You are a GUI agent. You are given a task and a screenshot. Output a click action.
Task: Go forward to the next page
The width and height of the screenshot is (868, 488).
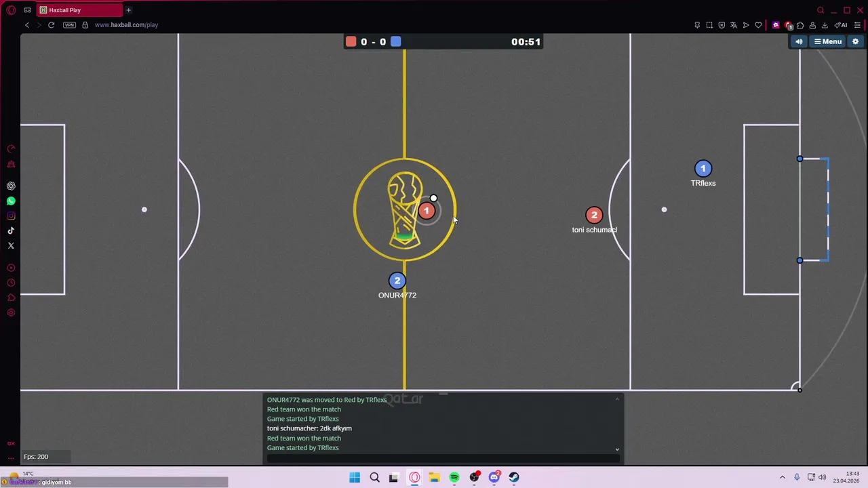click(x=39, y=25)
